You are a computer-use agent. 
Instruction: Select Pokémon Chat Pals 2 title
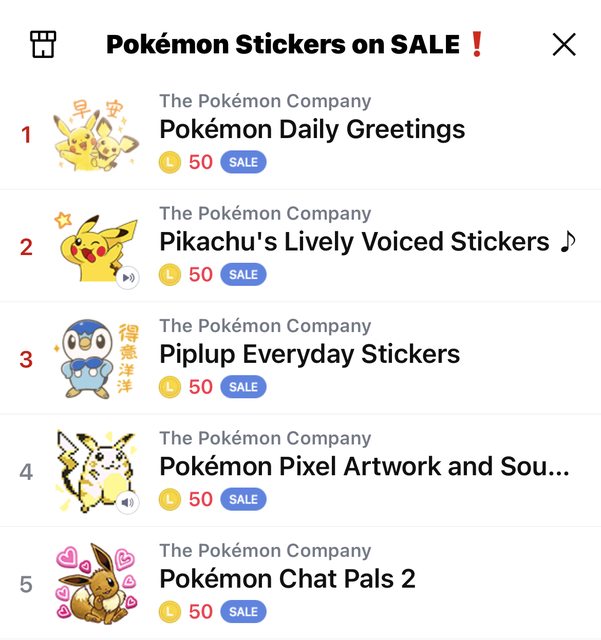pyautogui.click(x=287, y=579)
